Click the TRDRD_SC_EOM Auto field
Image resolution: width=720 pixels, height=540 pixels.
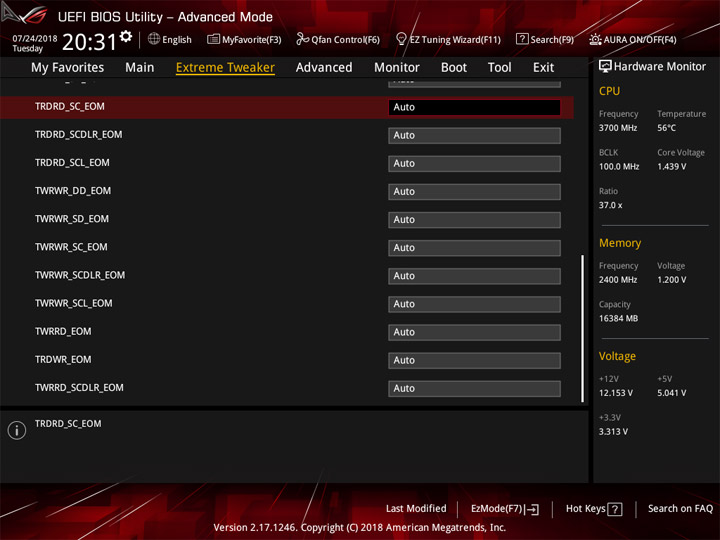point(474,107)
